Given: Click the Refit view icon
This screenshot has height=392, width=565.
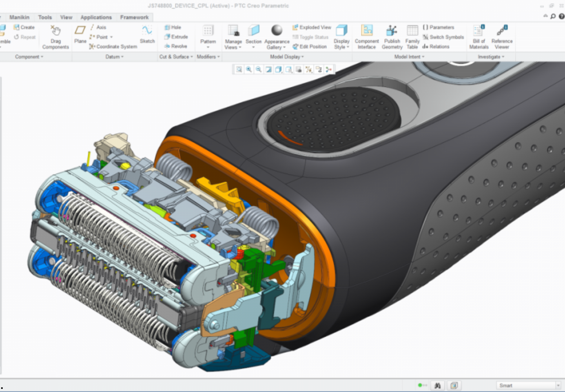Looking at the screenshot, I should tap(239, 69).
